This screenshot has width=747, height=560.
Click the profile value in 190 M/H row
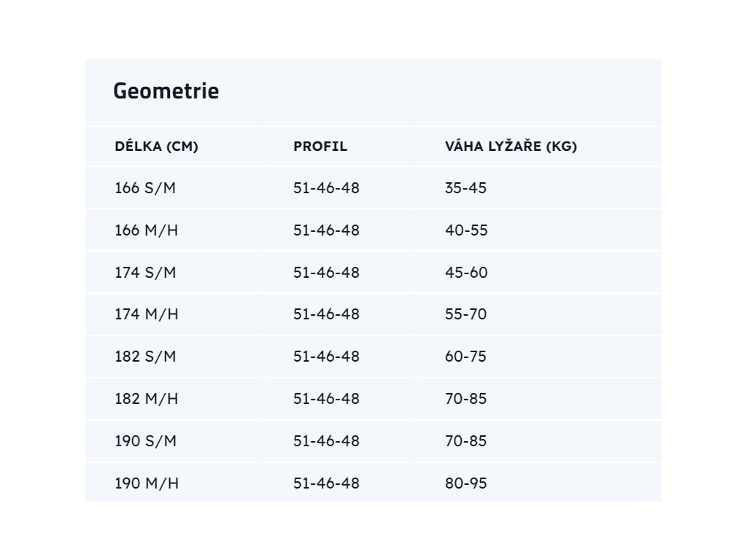click(x=326, y=483)
